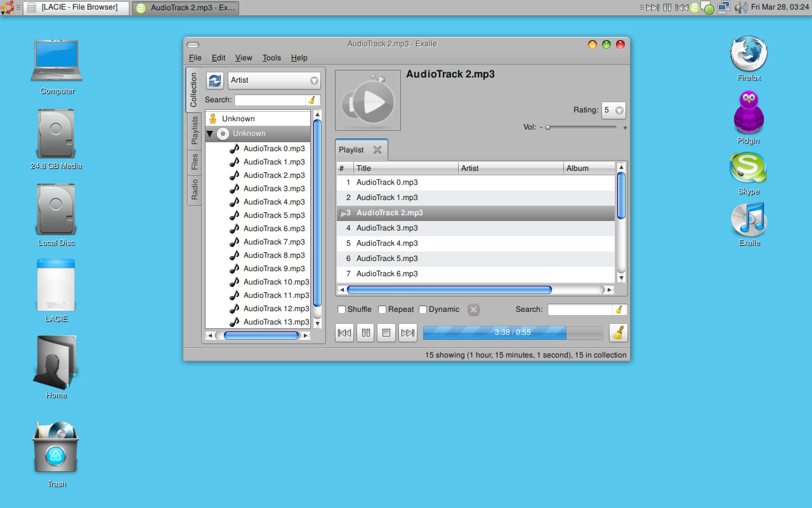Open the Edit menu
The image size is (812, 508).
point(219,58)
